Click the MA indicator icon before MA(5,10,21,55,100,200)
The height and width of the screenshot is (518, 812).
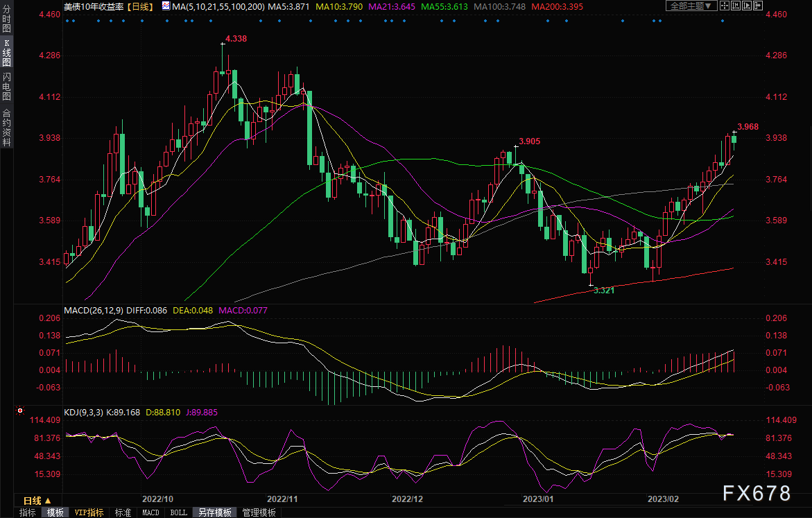pos(166,6)
